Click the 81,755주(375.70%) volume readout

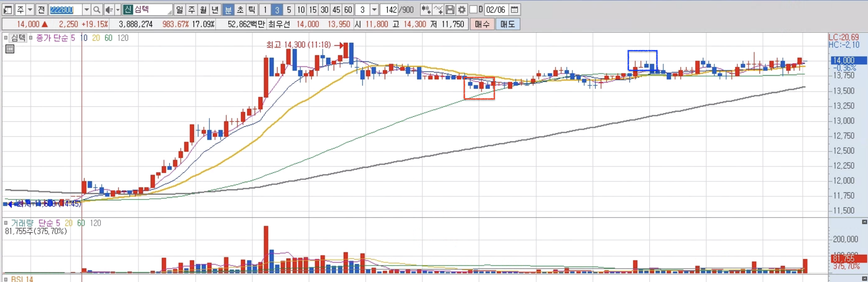pyautogui.click(x=36, y=231)
